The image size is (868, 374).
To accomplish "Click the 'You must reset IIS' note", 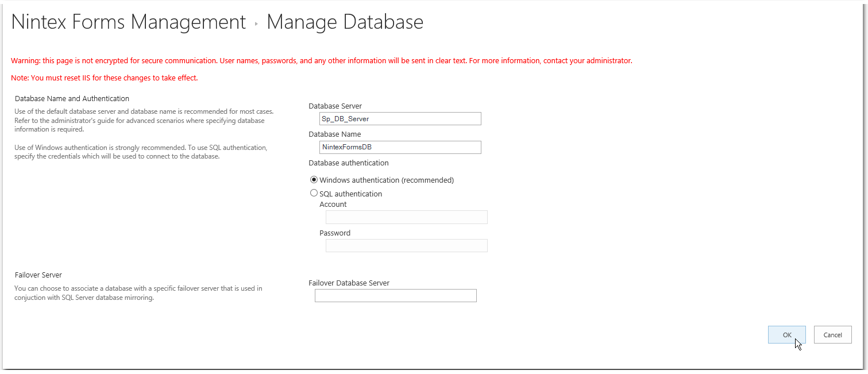I will click(x=104, y=78).
